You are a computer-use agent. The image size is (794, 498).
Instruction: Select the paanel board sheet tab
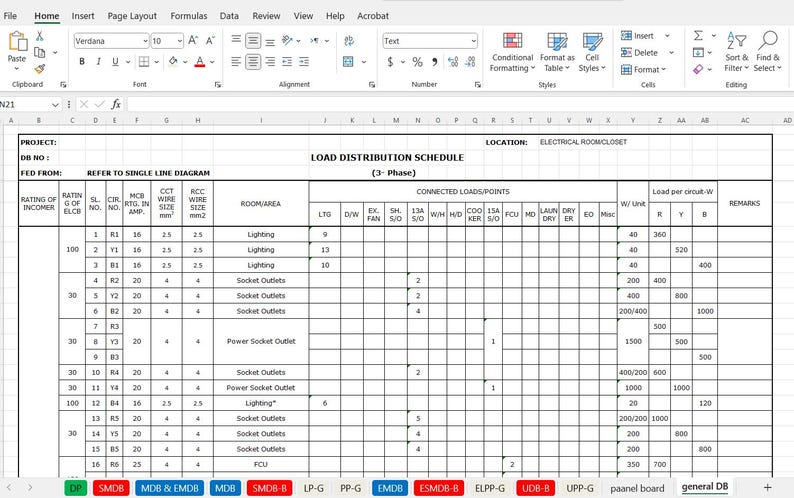pyautogui.click(x=637, y=488)
